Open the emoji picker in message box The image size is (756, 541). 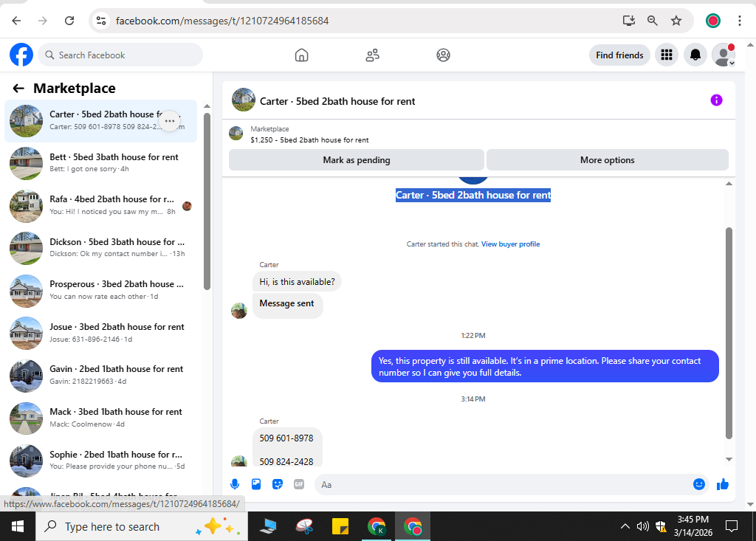(698, 484)
